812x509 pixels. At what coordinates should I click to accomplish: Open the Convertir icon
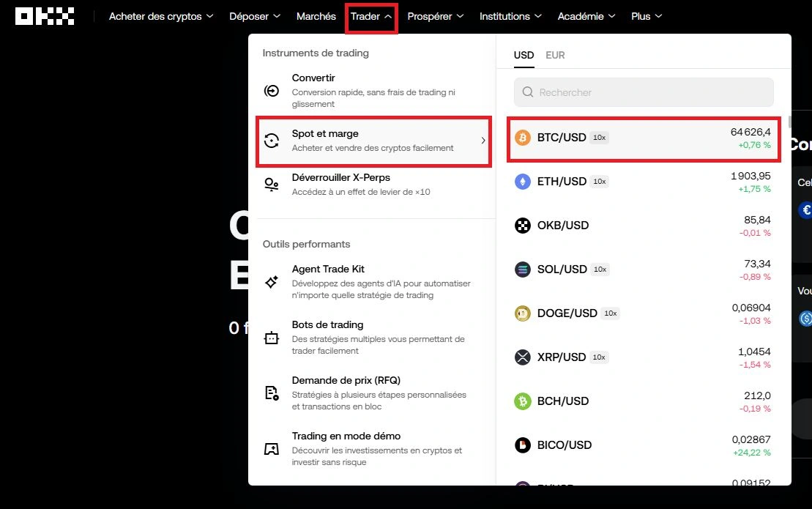272,91
